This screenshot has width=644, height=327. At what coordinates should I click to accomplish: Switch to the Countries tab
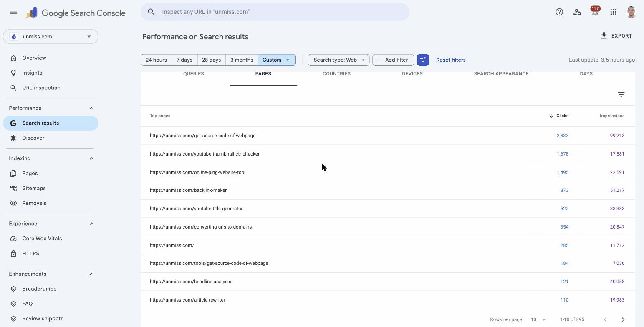coord(336,74)
